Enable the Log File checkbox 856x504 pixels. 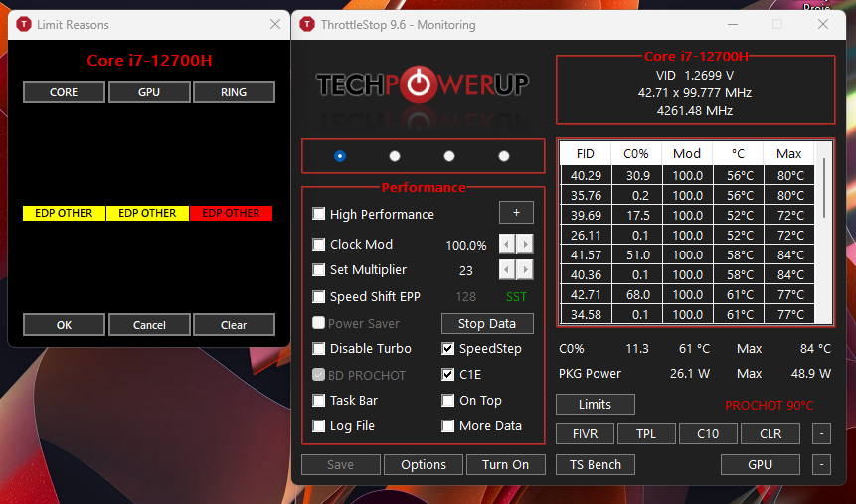(318, 425)
